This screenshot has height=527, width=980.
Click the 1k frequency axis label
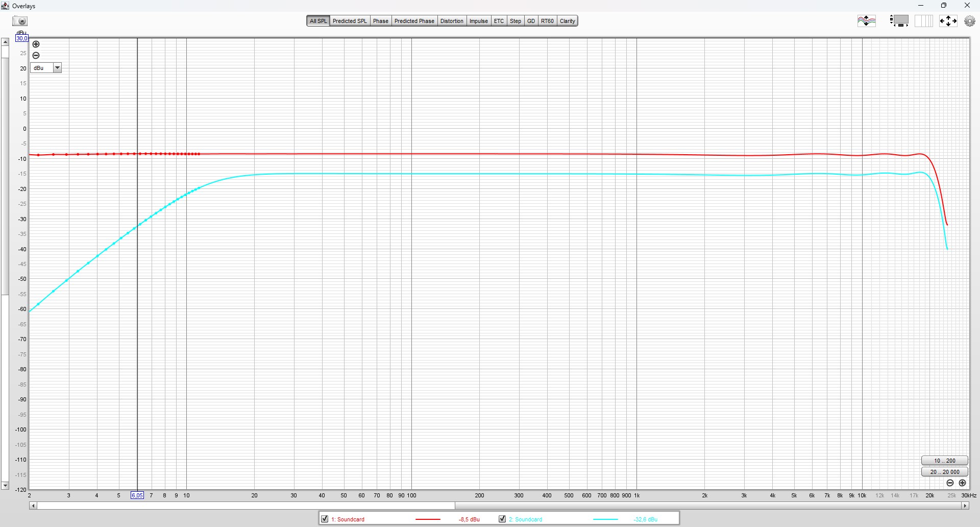coord(636,495)
